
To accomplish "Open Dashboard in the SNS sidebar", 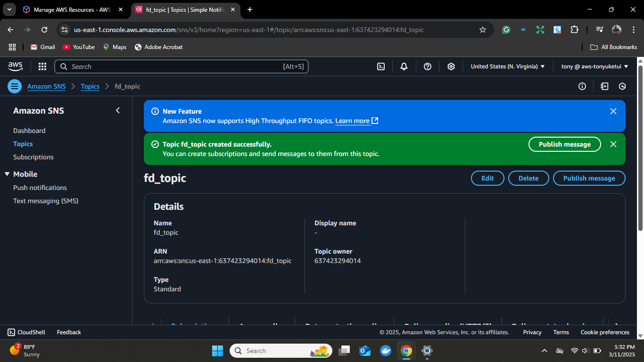I will (29, 131).
